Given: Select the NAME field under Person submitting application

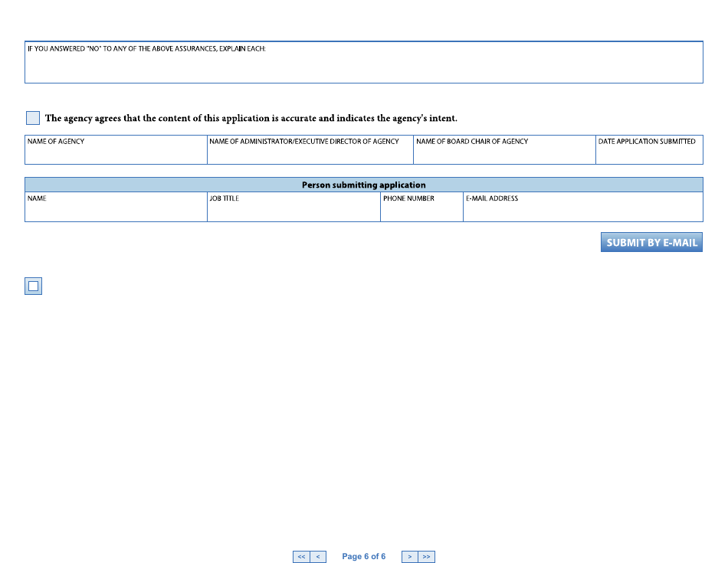Looking at the screenshot, I should click(115, 210).
